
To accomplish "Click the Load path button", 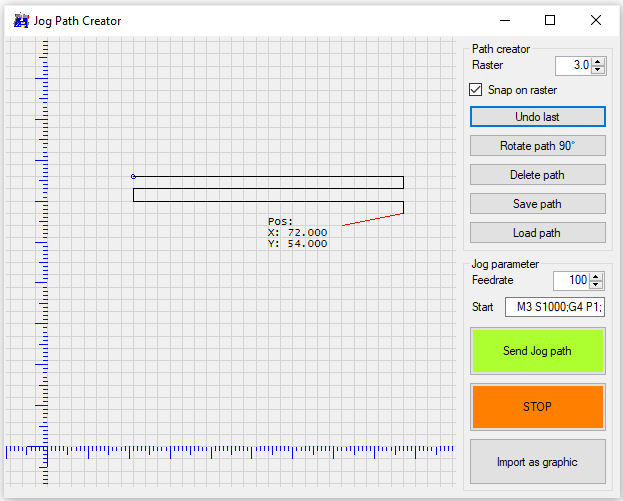I will click(538, 233).
